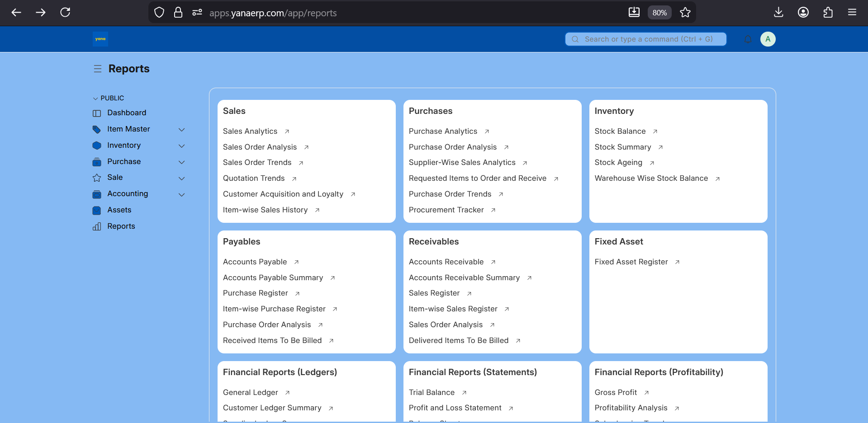Click the Assets icon in the sidebar
Viewport: 868px width, 423px height.
pos(97,210)
